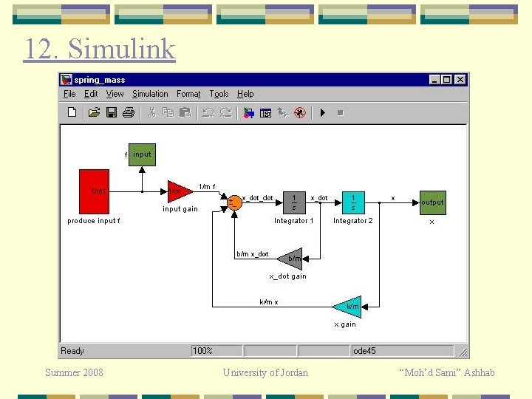Viewport: 532px width, 399px height.
Task: Click the 'input gain' block label
Action: pyautogui.click(x=180, y=209)
